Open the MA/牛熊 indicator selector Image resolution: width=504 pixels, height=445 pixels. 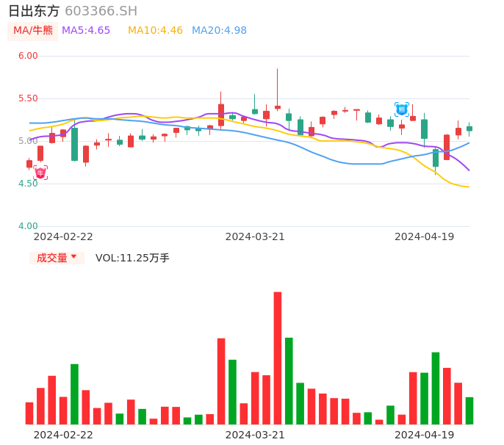(33, 31)
